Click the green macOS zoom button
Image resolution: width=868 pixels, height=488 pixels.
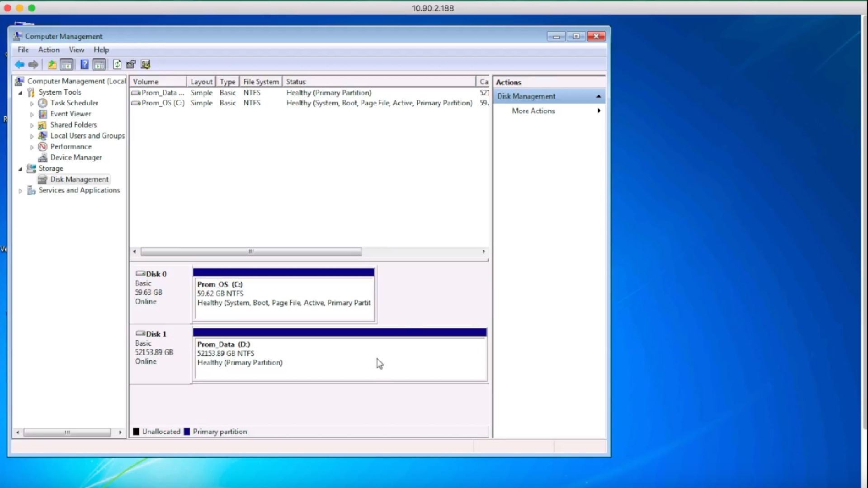coord(32,8)
